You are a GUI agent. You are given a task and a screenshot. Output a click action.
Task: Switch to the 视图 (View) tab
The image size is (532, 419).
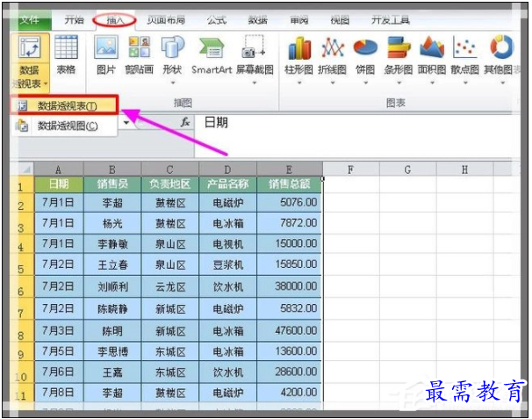pos(339,20)
